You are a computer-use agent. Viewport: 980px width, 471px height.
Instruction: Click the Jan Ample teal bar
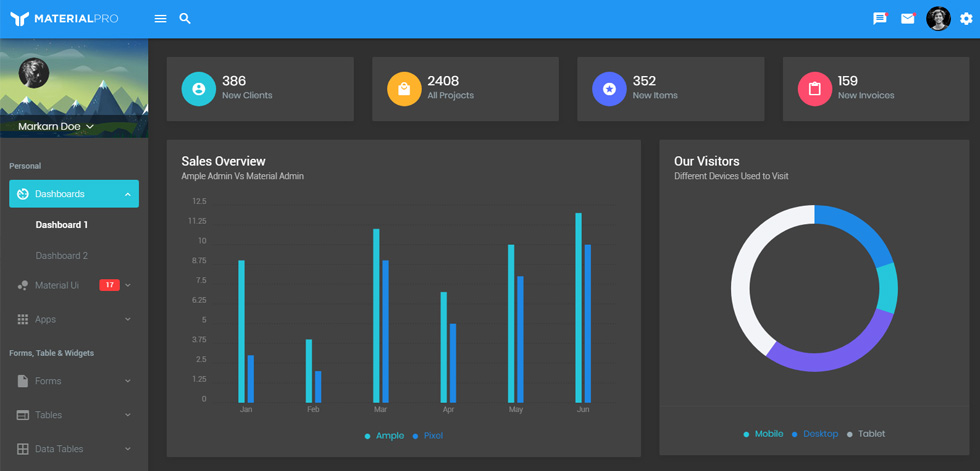tap(241, 332)
